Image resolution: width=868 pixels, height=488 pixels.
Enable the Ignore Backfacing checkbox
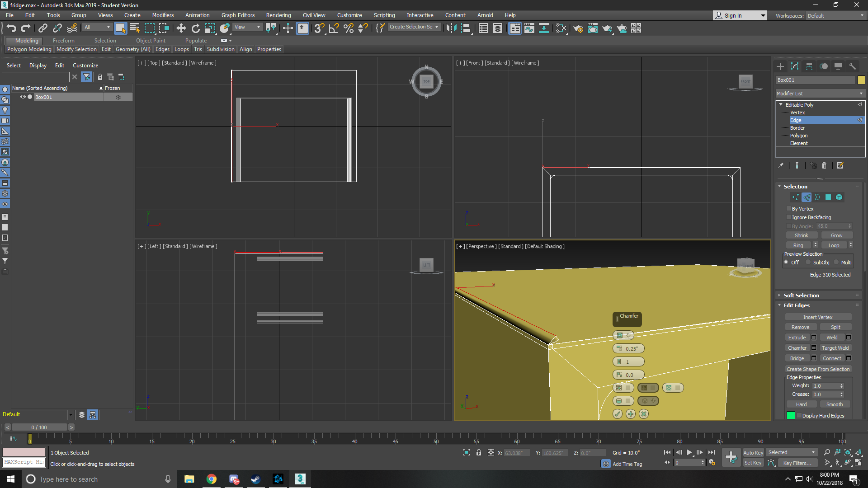[x=789, y=217]
